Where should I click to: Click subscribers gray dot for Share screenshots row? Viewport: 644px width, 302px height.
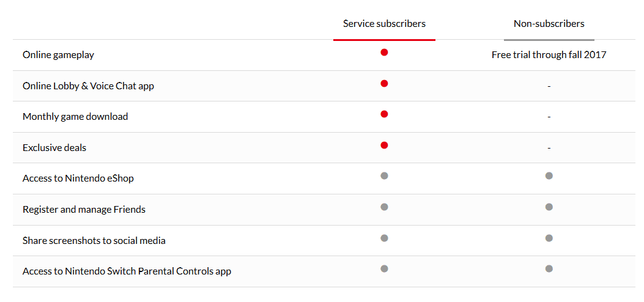(x=384, y=238)
